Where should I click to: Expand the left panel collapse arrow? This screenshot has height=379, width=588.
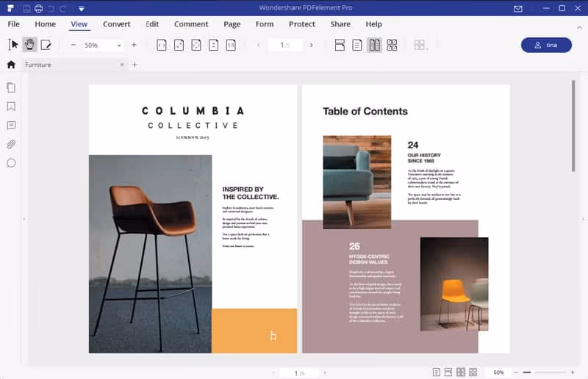coord(24,219)
